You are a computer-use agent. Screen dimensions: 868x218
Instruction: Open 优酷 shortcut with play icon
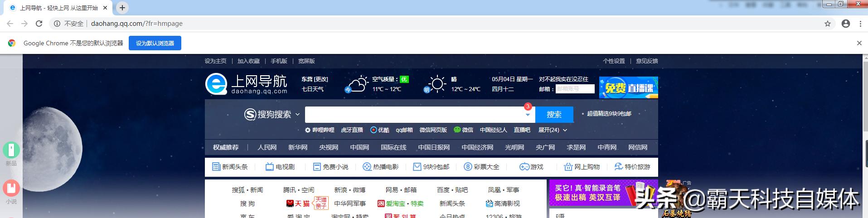coord(380,130)
